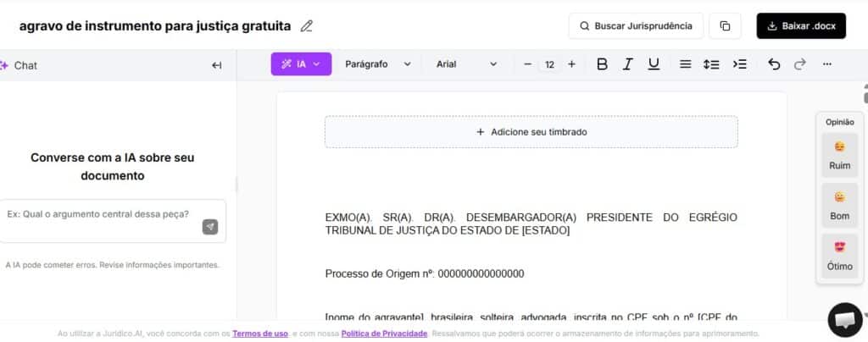Open the support chat bubble

[x=845, y=320]
